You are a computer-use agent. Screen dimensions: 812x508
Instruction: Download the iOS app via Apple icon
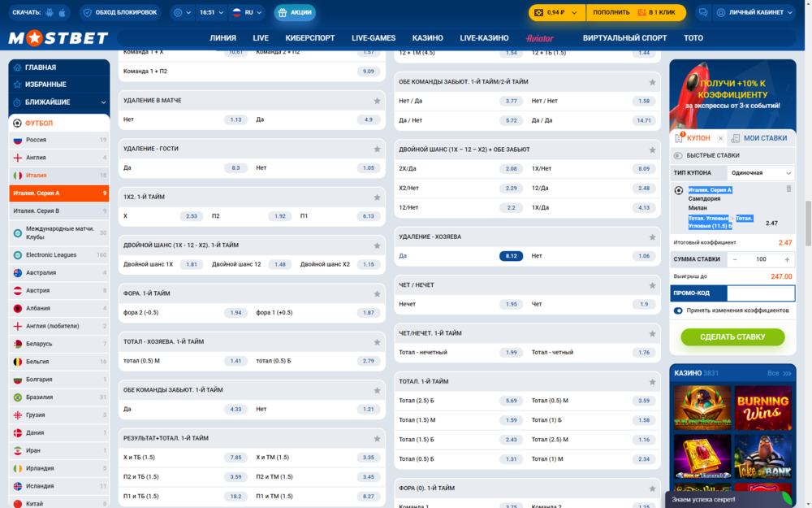click(x=63, y=12)
